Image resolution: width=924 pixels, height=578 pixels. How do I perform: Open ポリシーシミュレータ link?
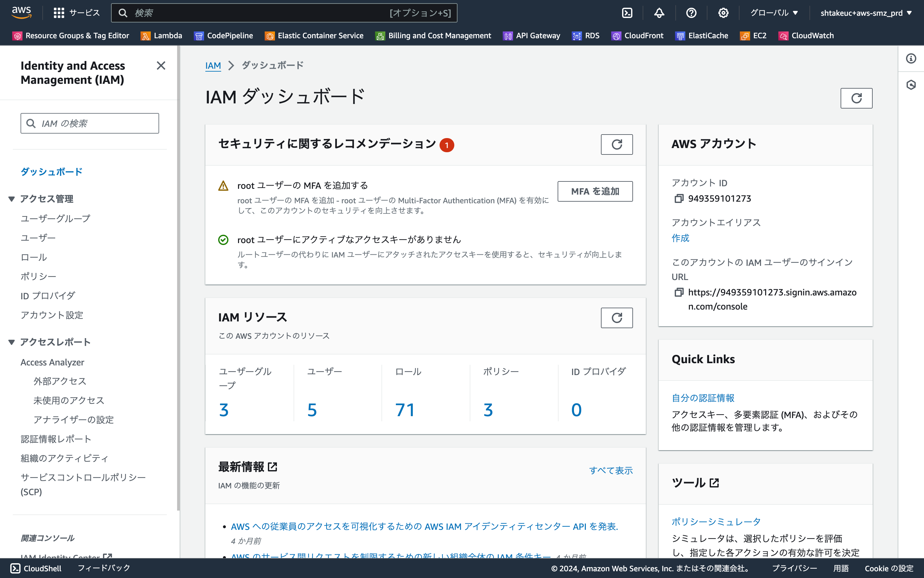[716, 522]
